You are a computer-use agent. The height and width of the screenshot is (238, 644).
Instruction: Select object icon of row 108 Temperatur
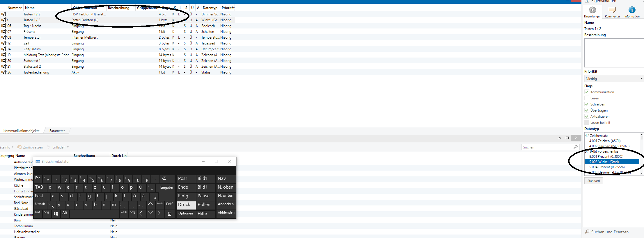pyautogui.click(x=3, y=37)
